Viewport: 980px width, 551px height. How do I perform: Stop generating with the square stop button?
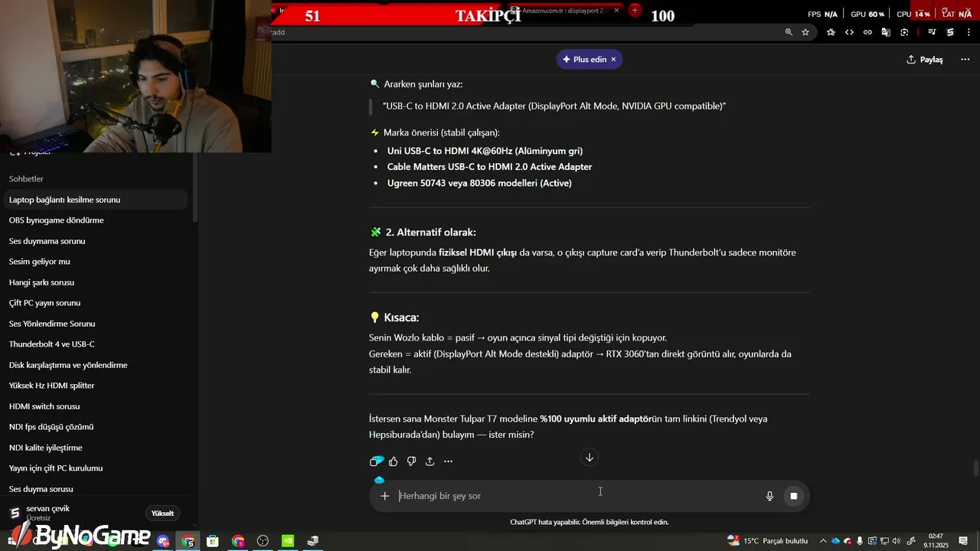click(x=794, y=496)
